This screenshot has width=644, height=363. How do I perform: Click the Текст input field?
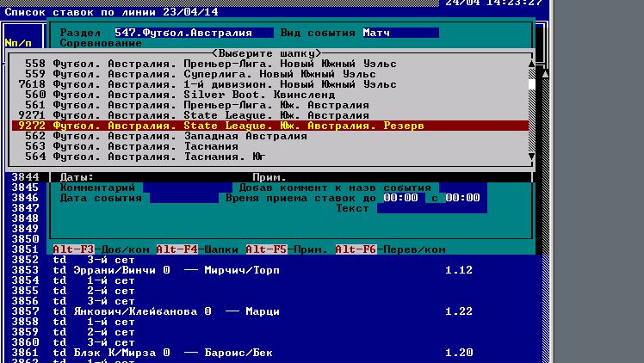point(431,208)
